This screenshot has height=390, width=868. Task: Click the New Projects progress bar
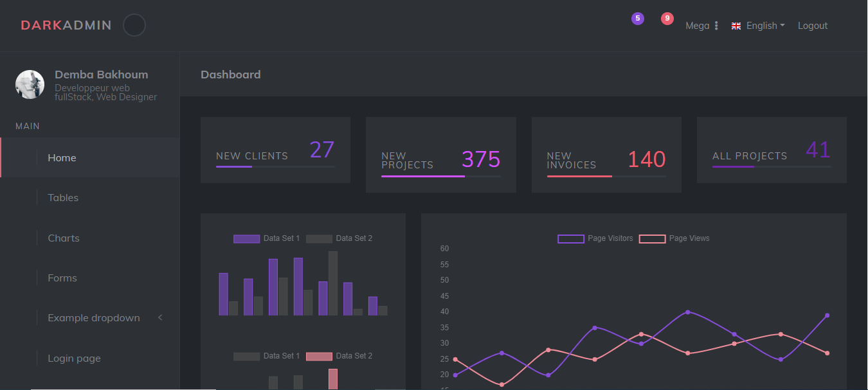(x=440, y=175)
